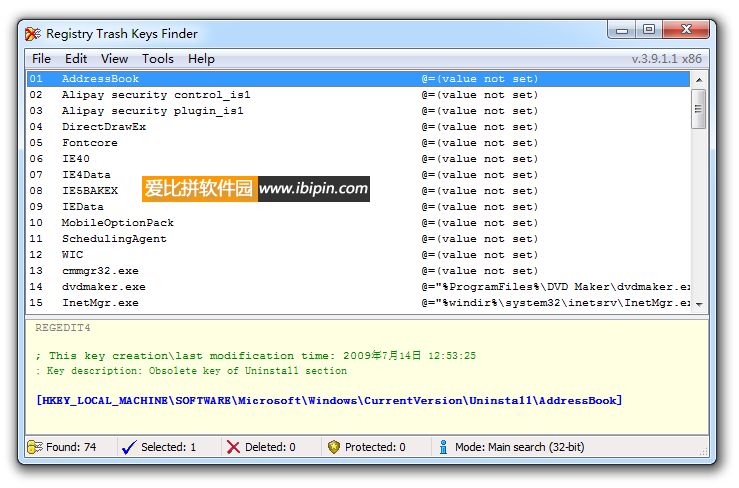
Task: Select row Alipay security control_is1
Action: tap(358, 95)
